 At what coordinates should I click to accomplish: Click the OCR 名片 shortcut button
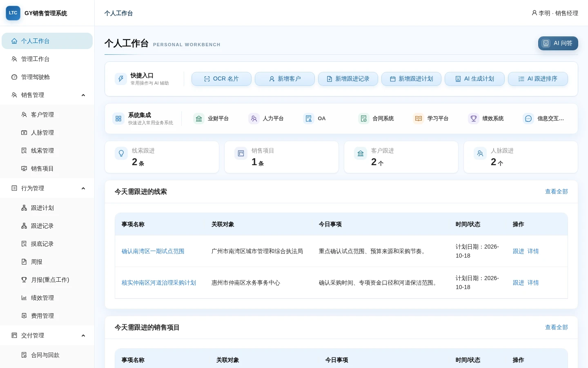pyautogui.click(x=221, y=79)
